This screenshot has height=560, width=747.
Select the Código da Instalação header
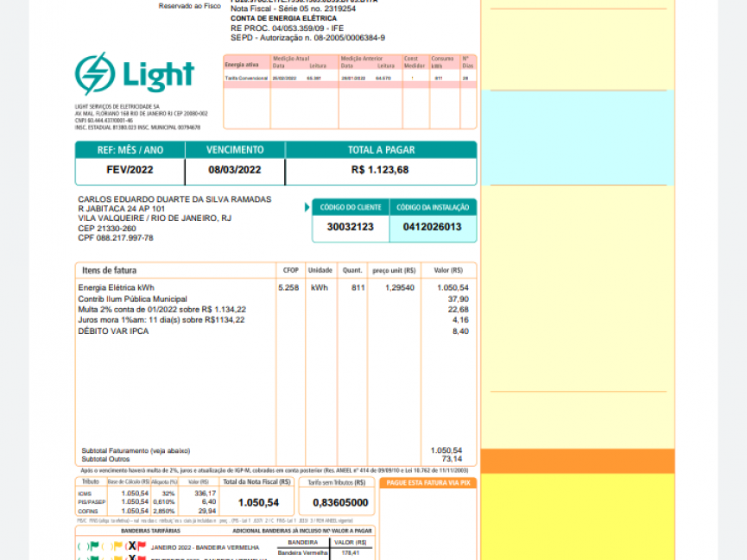(433, 207)
